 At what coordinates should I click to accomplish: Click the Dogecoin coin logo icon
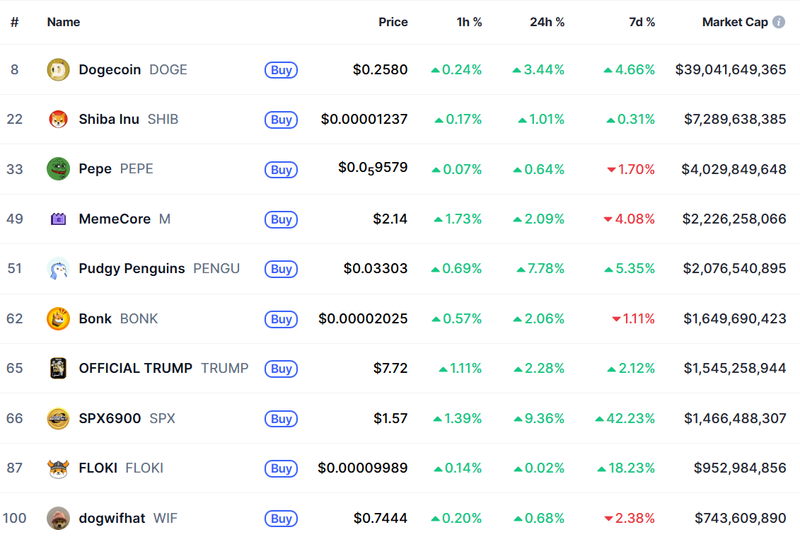[x=58, y=70]
